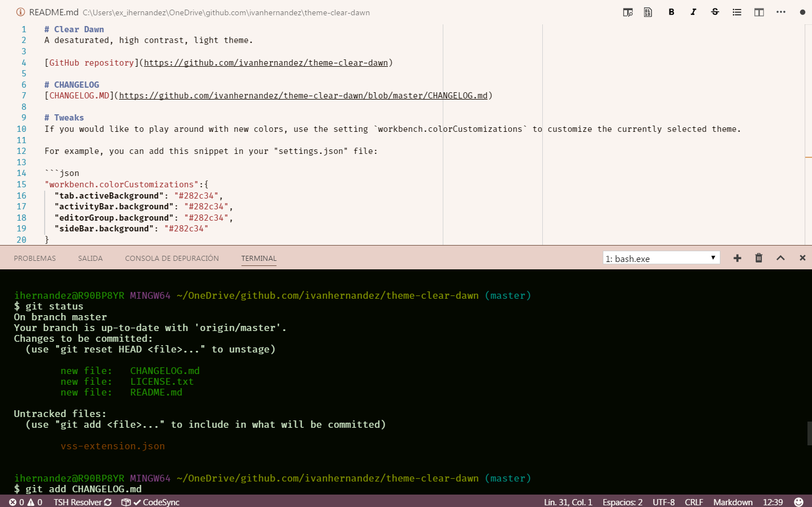The height and width of the screenshot is (507, 812).
Task: Click README.md in the terminal new file list
Action: pyautogui.click(x=156, y=392)
